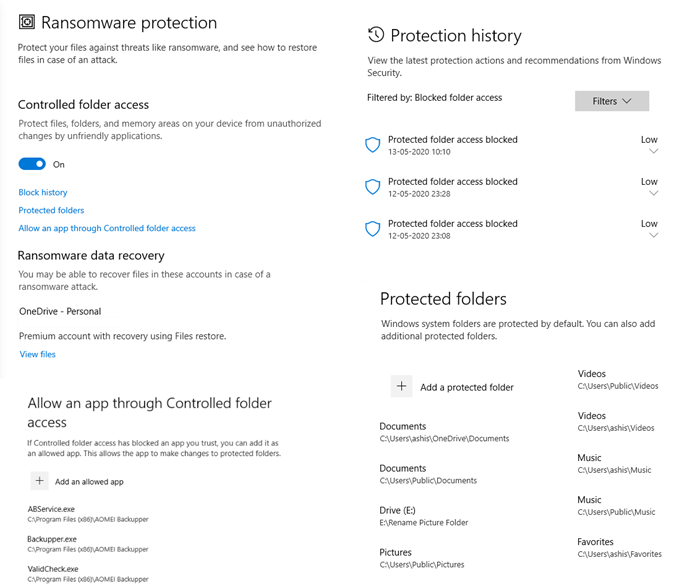Click the Protection history clock icon
Image resolution: width=700 pixels, height=587 pixels.
[x=376, y=35]
